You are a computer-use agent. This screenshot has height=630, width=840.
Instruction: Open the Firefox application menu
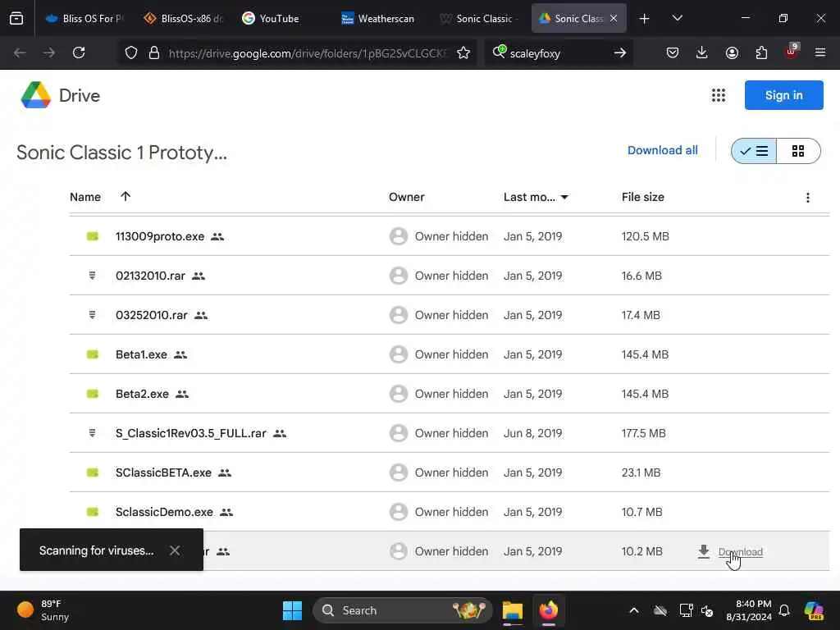[820, 52]
